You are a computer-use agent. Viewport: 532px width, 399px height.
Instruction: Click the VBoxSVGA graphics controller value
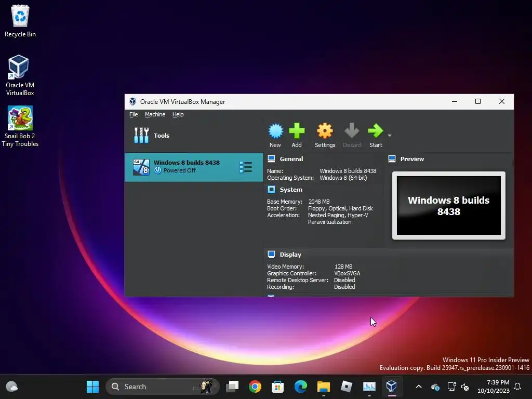(347, 273)
